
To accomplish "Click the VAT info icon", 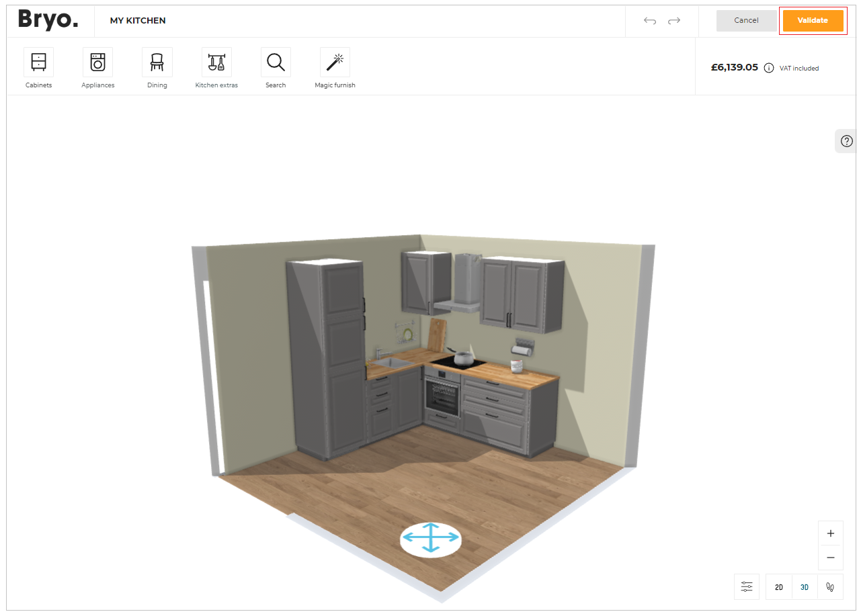I will tap(768, 67).
